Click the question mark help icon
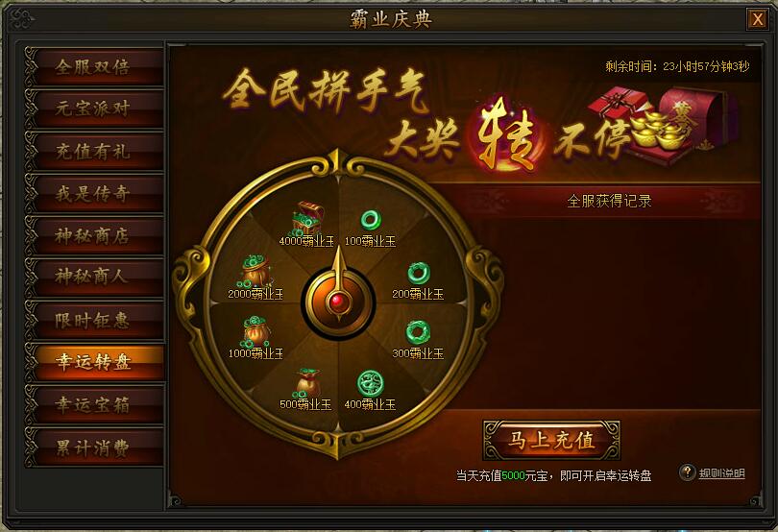The height and width of the screenshot is (532, 778). pos(687,472)
